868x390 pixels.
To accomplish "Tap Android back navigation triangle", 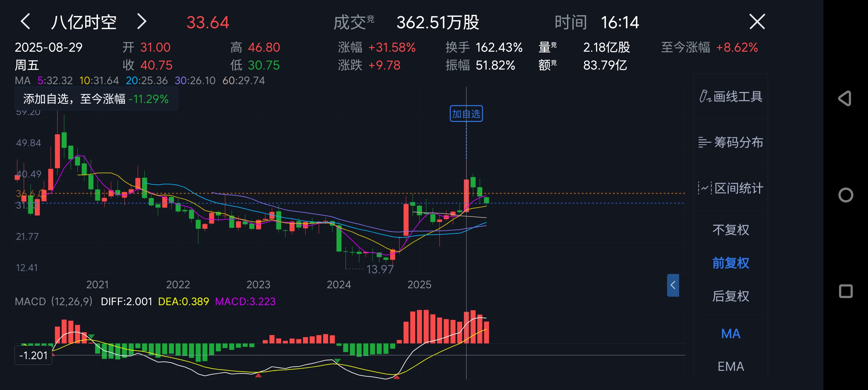I will pyautogui.click(x=845, y=98).
